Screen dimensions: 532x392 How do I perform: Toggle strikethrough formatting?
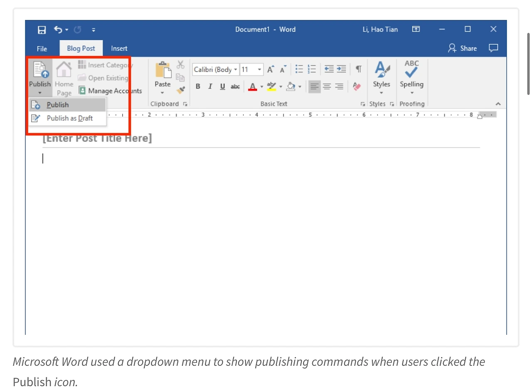[235, 86]
